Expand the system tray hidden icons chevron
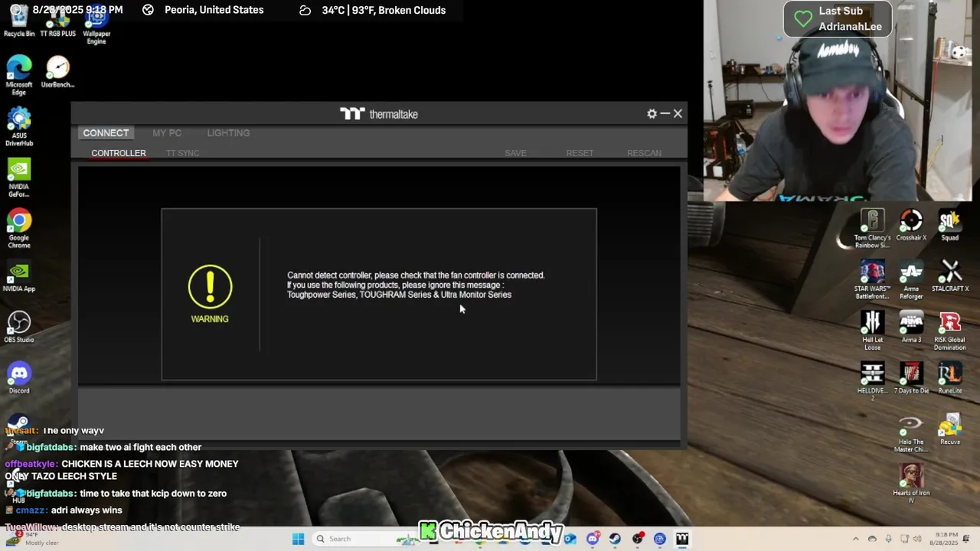 tap(855, 539)
